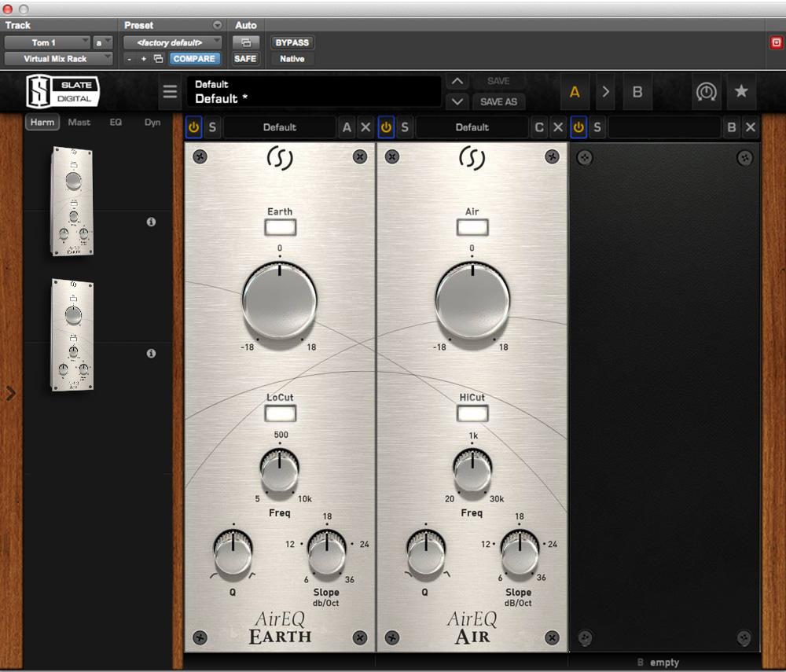Go to next Slate preset with down arrow
Viewport: 786px width, 672px height.
pos(457,101)
